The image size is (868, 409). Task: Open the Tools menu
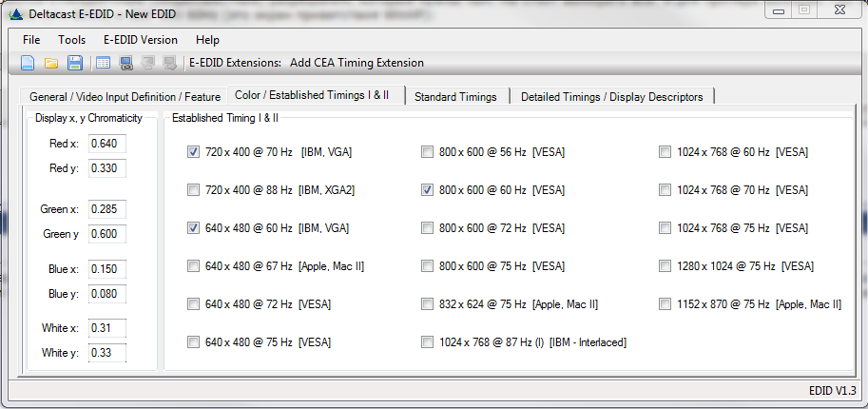tap(71, 40)
